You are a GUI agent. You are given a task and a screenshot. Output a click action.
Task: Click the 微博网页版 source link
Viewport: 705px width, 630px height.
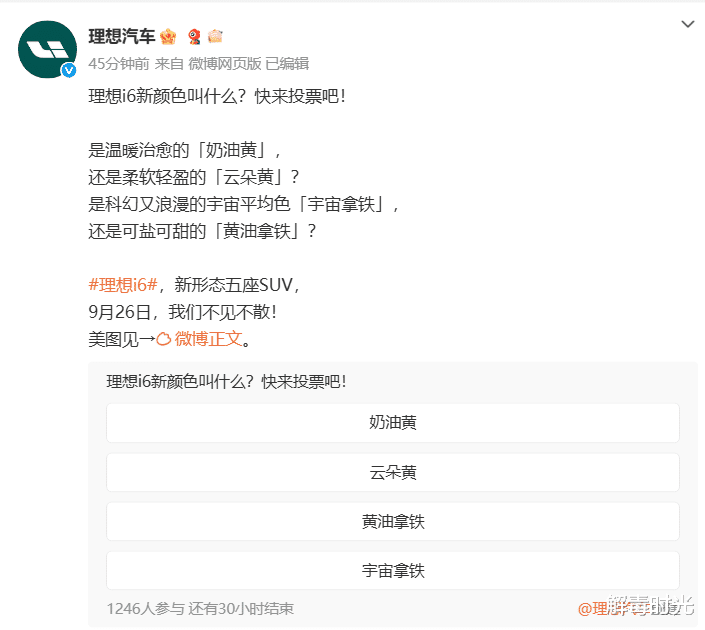point(224,64)
